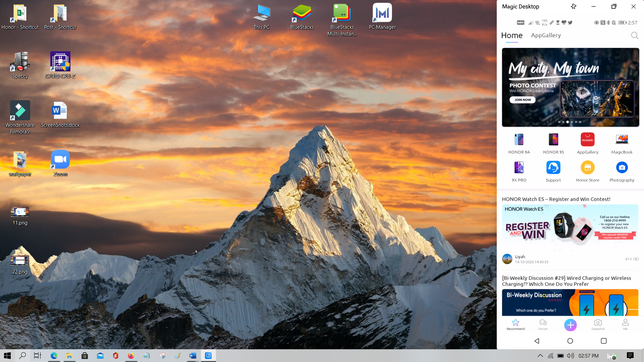The image size is (644, 362).
Task: Select the Me profile tab
Action: click(x=625, y=324)
